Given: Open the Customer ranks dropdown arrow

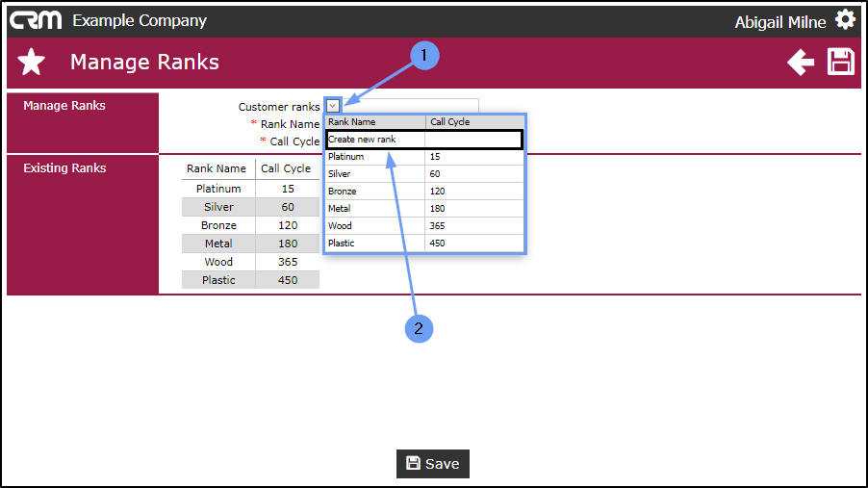Looking at the screenshot, I should pyautogui.click(x=333, y=106).
